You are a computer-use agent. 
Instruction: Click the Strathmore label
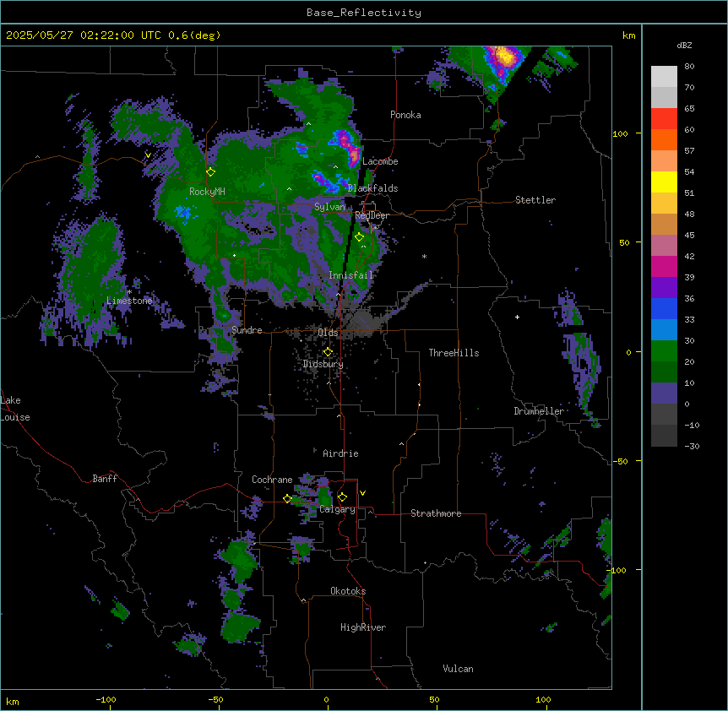[x=436, y=513]
